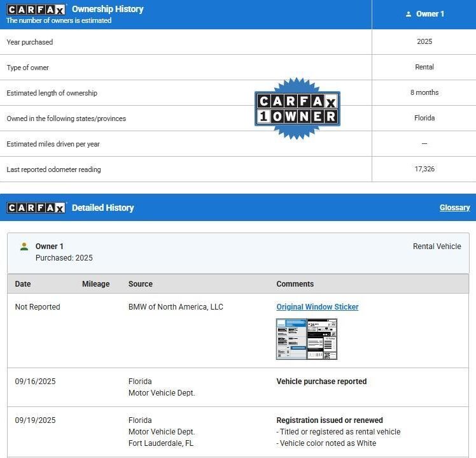Click the Date column header
Viewport: 476px width, 458px height.
coord(23,284)
